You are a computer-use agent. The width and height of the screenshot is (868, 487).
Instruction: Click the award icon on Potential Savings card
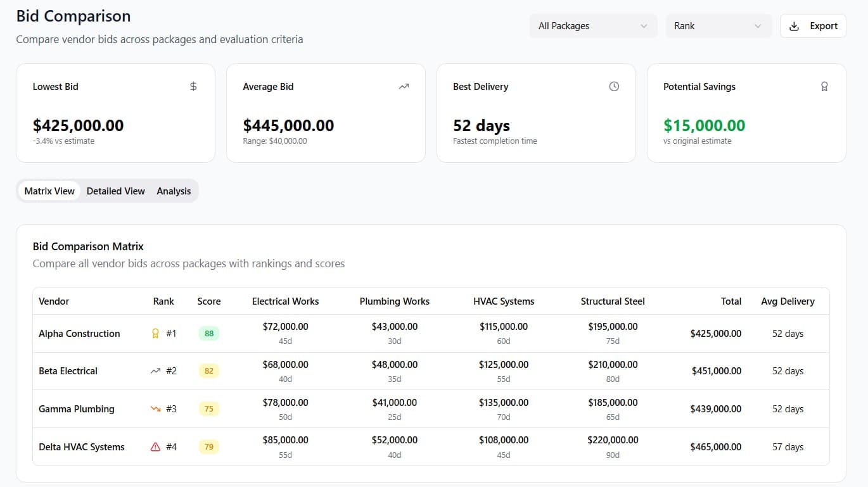[824, 87]
